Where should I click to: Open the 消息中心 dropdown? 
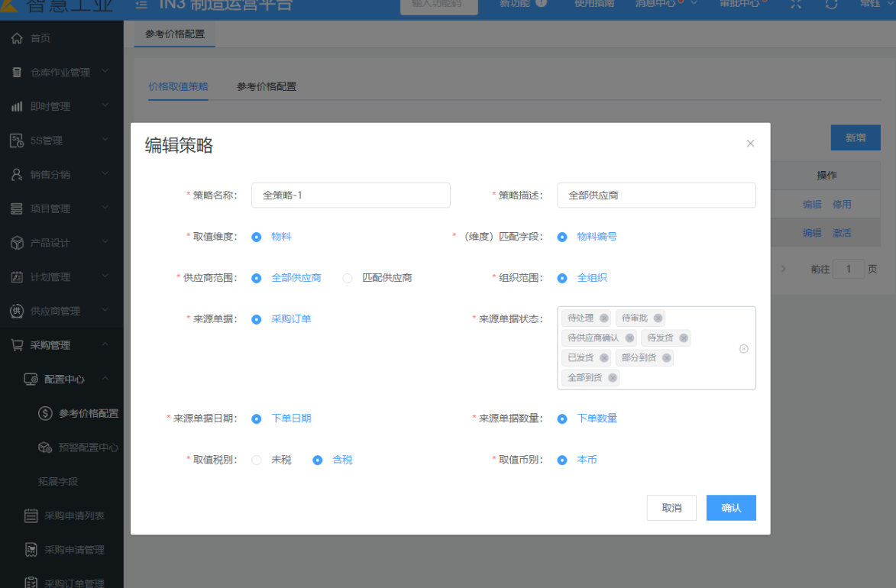pyautogui.click(x=665, y=4)
